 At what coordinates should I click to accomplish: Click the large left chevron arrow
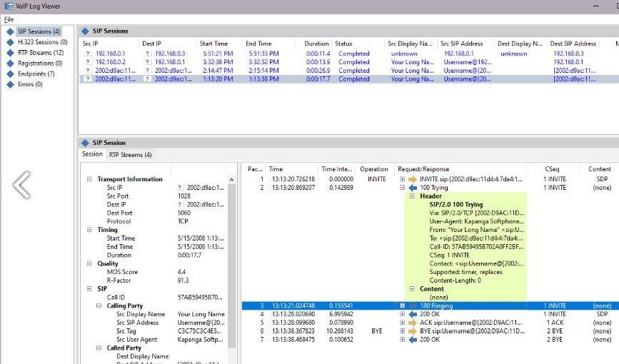coord(21,185)
